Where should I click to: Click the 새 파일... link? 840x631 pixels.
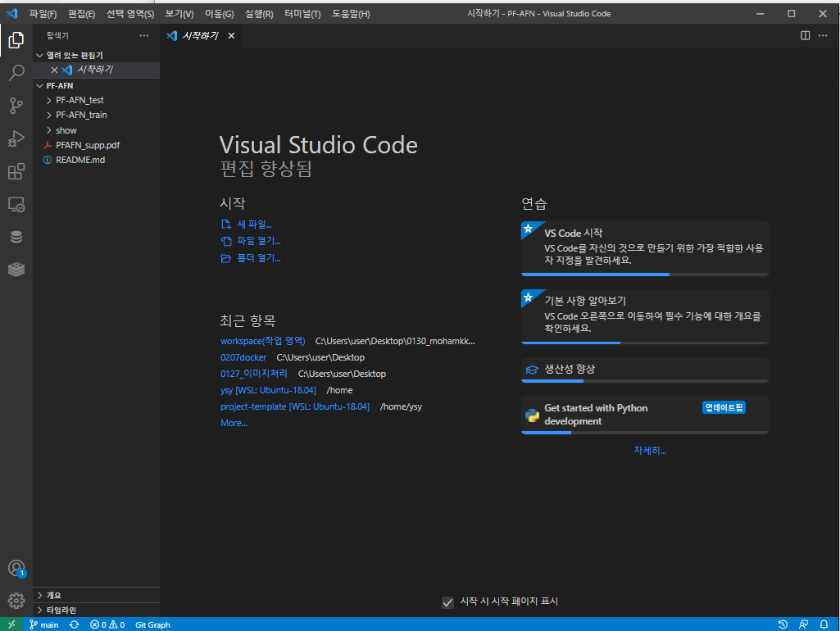click(254, 224)
